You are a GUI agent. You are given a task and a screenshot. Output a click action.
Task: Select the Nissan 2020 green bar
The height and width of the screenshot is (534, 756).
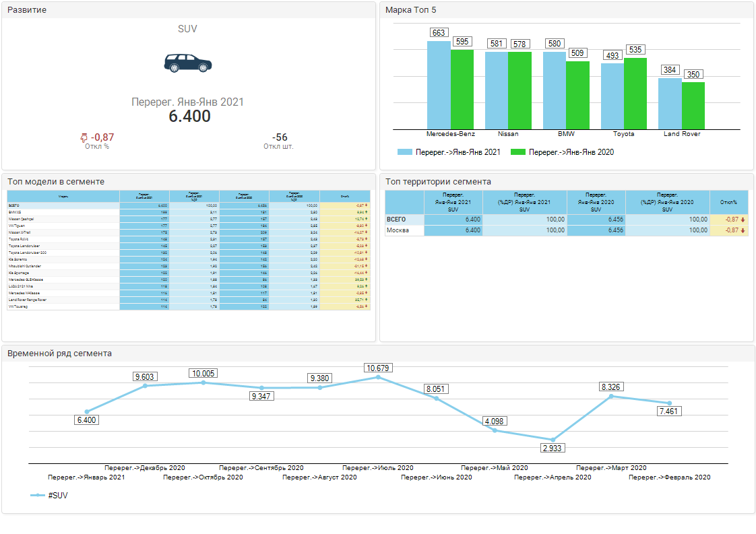pyautogui.click(x=519, y=90)
